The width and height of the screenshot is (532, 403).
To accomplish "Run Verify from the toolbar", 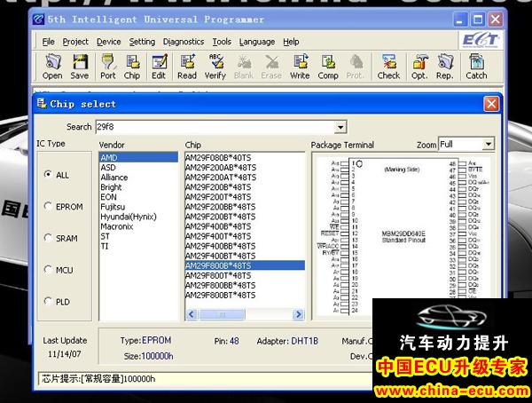I will point(215,67).
